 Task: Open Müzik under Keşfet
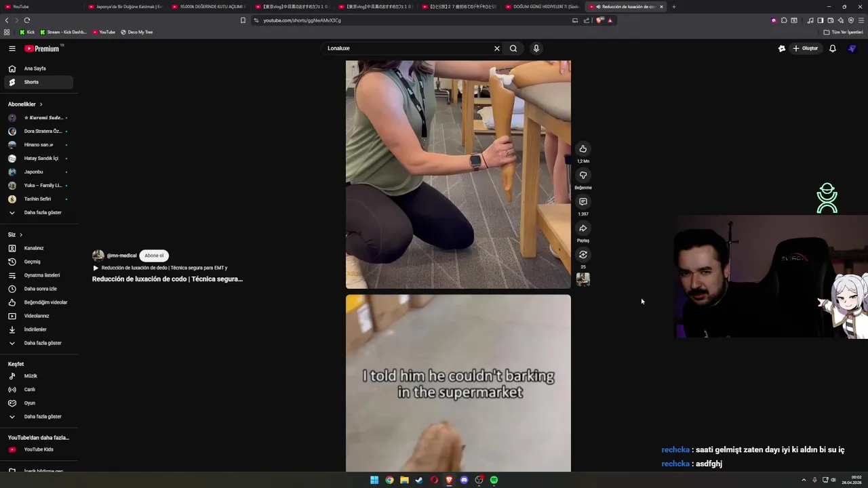(38, 376)
